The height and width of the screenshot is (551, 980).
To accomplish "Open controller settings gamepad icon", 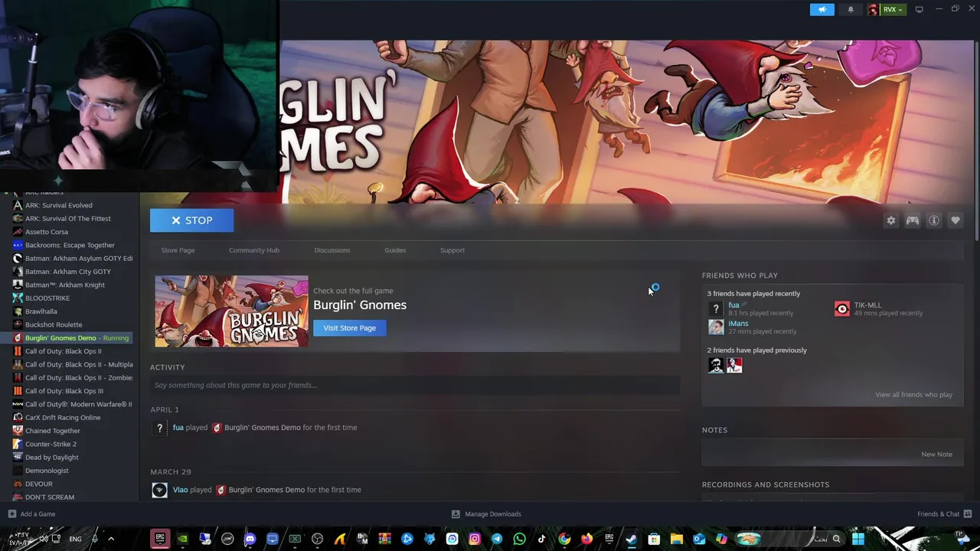I will [913, 220].
